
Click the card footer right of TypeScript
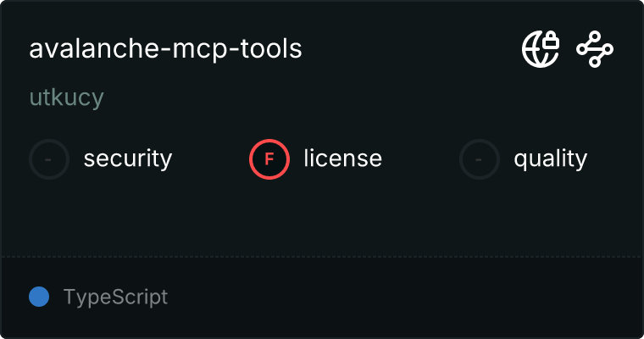click(x=407, y=297)
